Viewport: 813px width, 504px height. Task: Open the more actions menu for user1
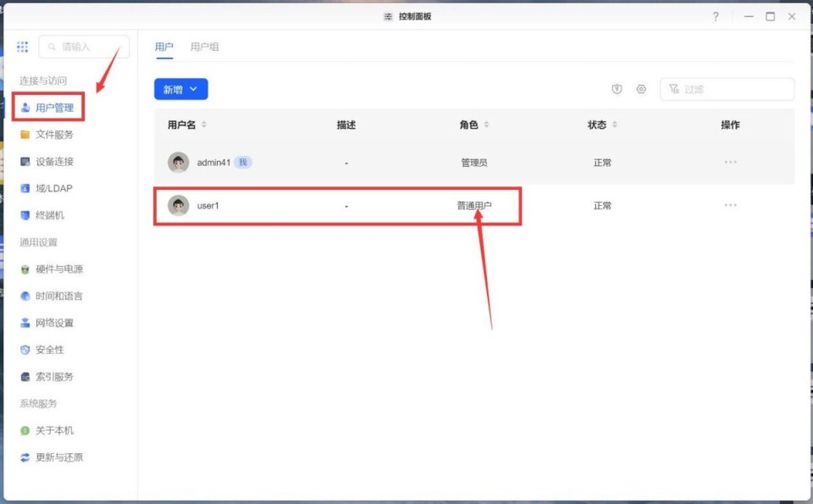[731, 205]
